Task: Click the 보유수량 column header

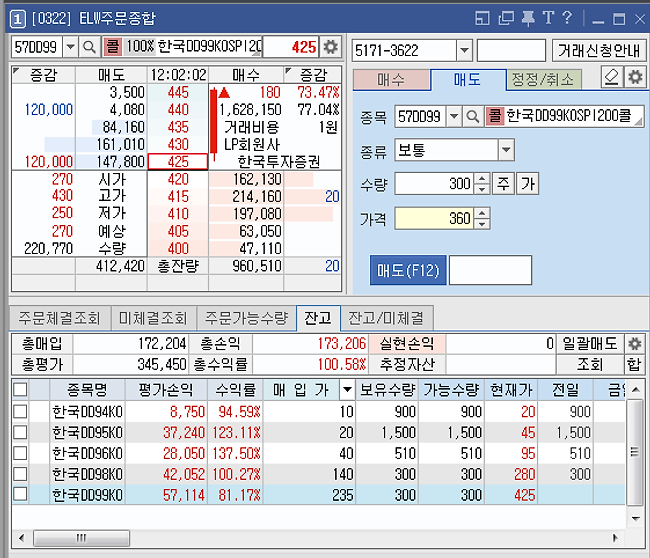Action: coord(387,390)
